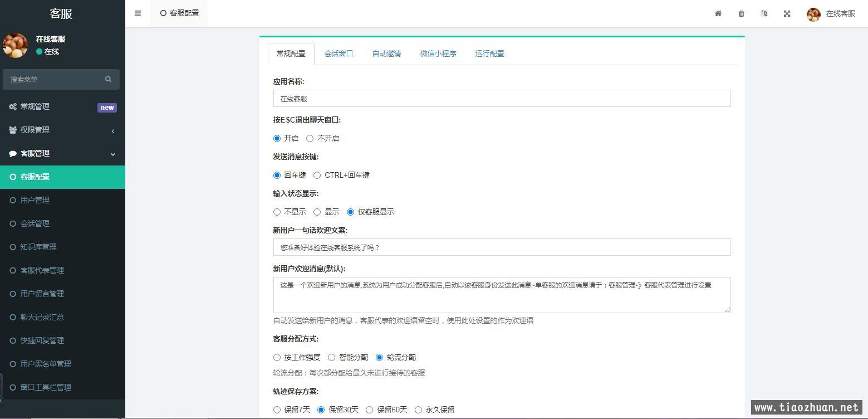Open the 常规管理 sidebar menu
This screenshot has height=419, width=868.
(62, 106)
